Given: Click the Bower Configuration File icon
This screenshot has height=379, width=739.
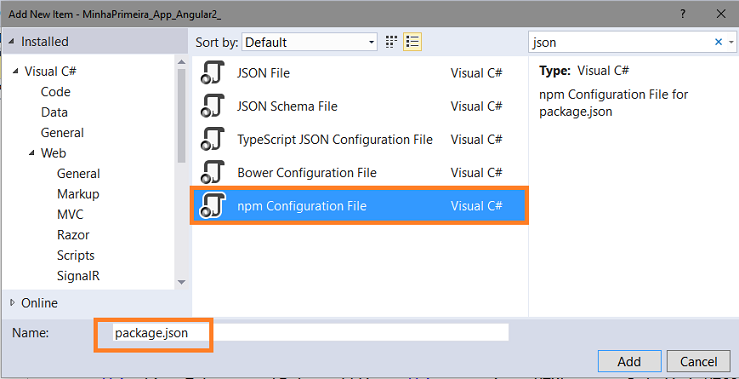Looking at the screenshot, I should [213, 172].
